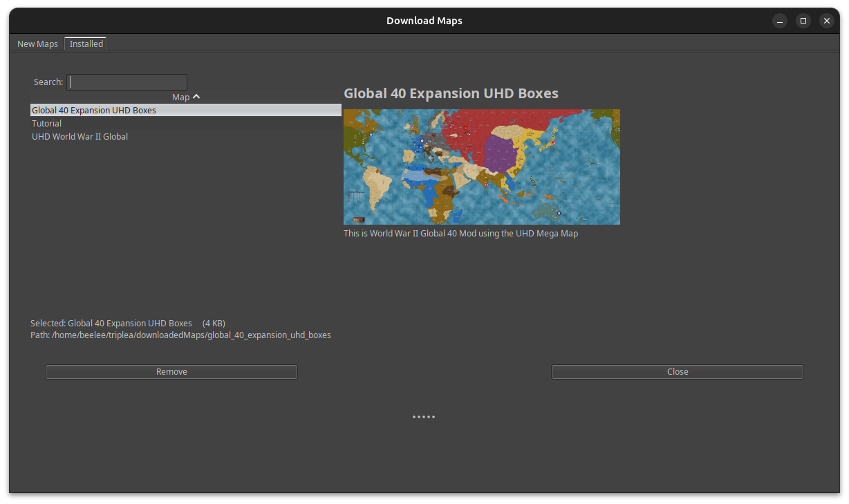Select Global 40 Expansion UHD Boxes
Screen dimensions: 849x504
pos(94,109)
